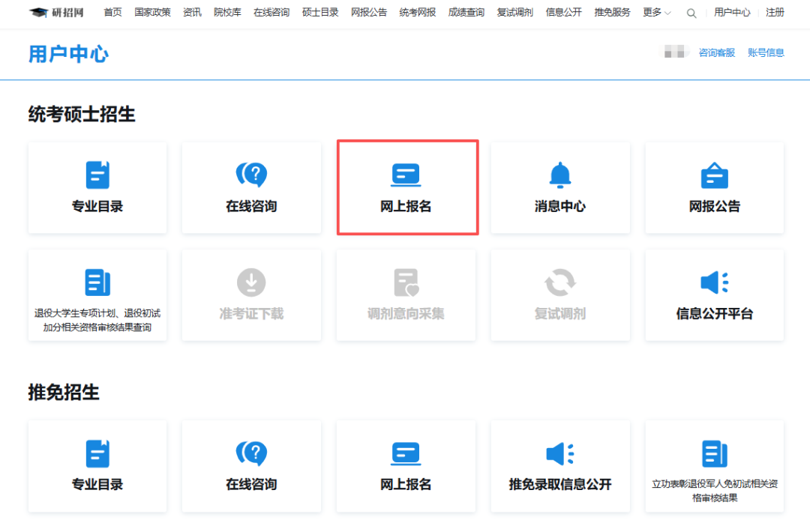This screenshot has height=532, width=810.
Task: Open 推免服务 navigation item
Action: click(x=612, y=13)
